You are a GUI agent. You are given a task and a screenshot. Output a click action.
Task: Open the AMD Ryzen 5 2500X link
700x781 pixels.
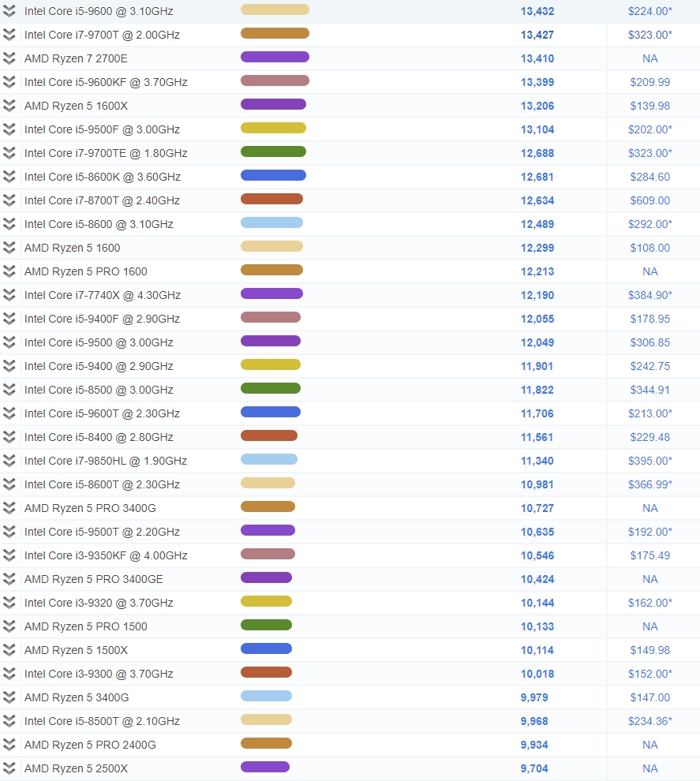point(77,768)
